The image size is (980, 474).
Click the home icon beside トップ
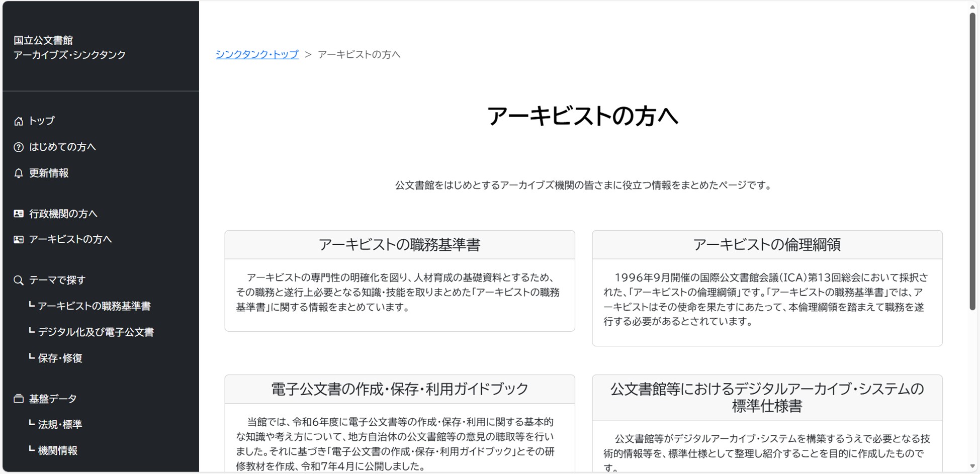pos(19,121)
